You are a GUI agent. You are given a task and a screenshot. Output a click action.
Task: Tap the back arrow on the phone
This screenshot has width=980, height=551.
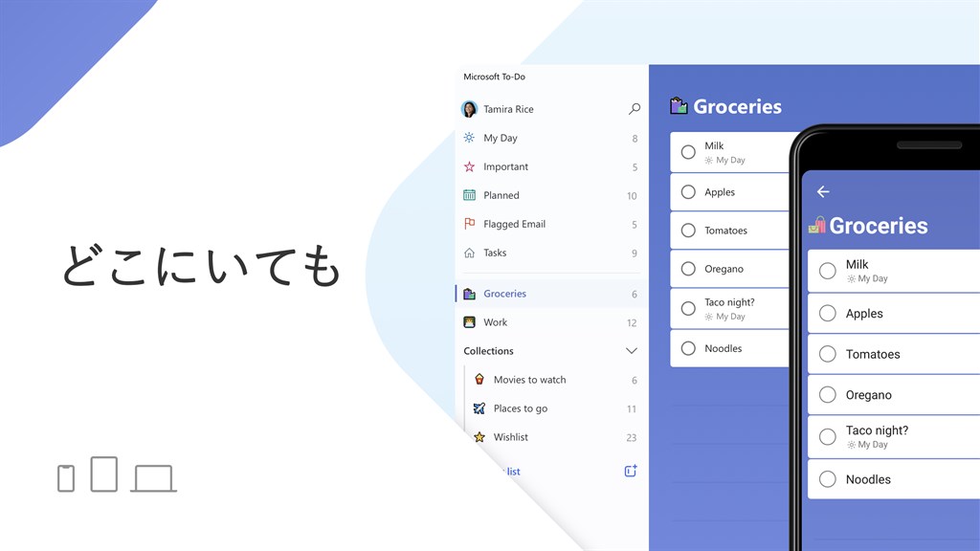point(823,191)
